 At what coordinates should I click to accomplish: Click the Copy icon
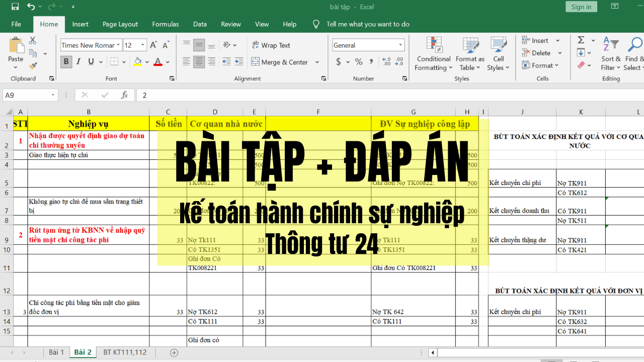34,53
